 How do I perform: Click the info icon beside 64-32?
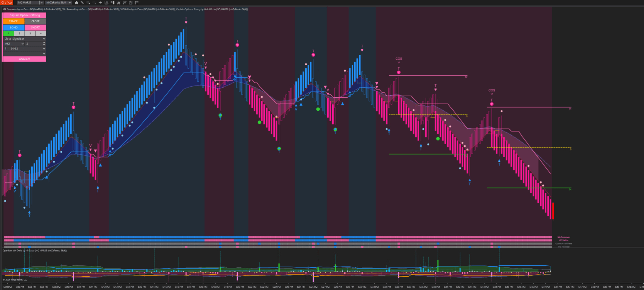click(x=6, y=49)
